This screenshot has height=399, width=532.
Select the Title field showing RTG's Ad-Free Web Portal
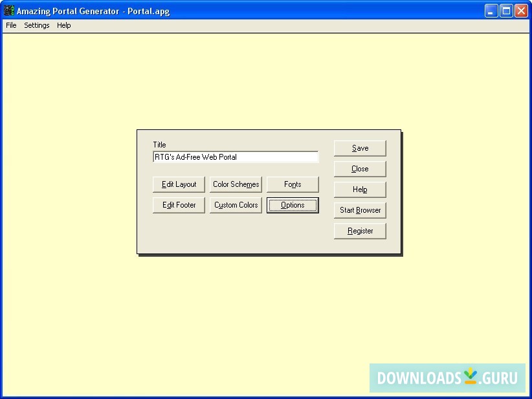[x=235, y=156]
